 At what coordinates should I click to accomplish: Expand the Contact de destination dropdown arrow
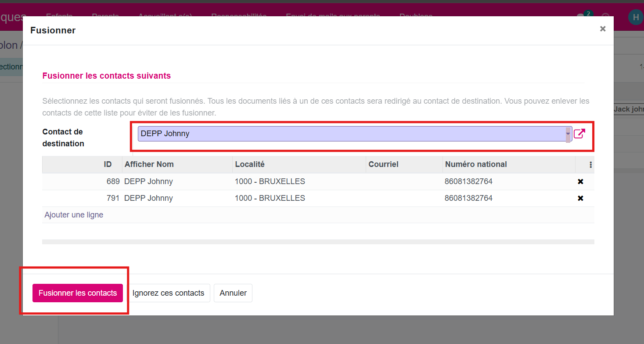tap(568, 134)
